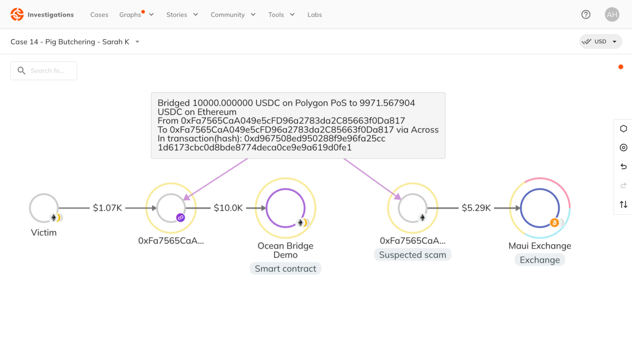Click the undo arrow icon

click(x=623, y=167)
